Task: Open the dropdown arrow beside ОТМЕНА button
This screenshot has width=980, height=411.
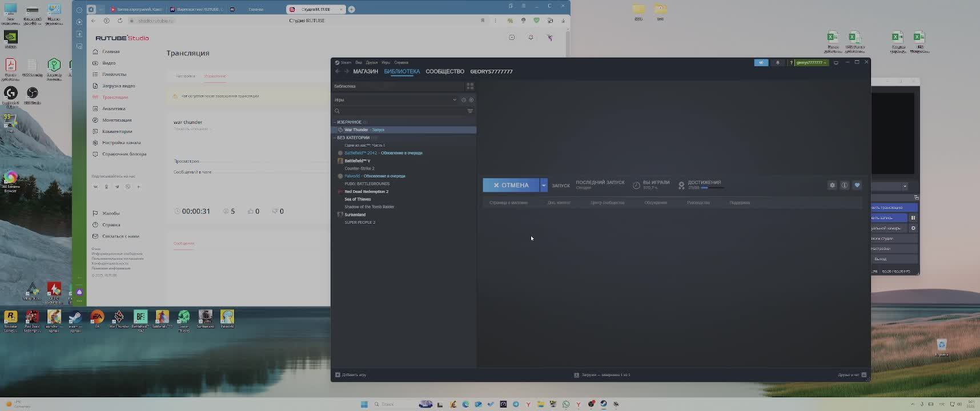Action: 544,185
